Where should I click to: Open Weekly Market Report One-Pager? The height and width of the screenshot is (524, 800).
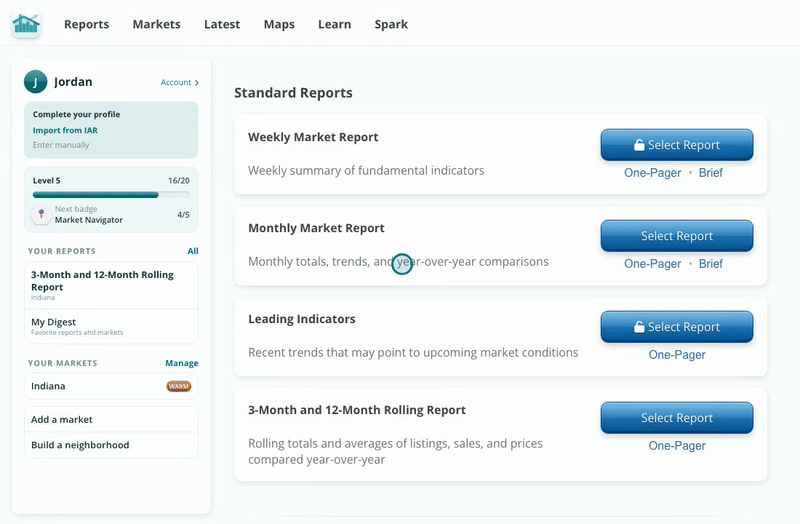(x=653, y=172)
